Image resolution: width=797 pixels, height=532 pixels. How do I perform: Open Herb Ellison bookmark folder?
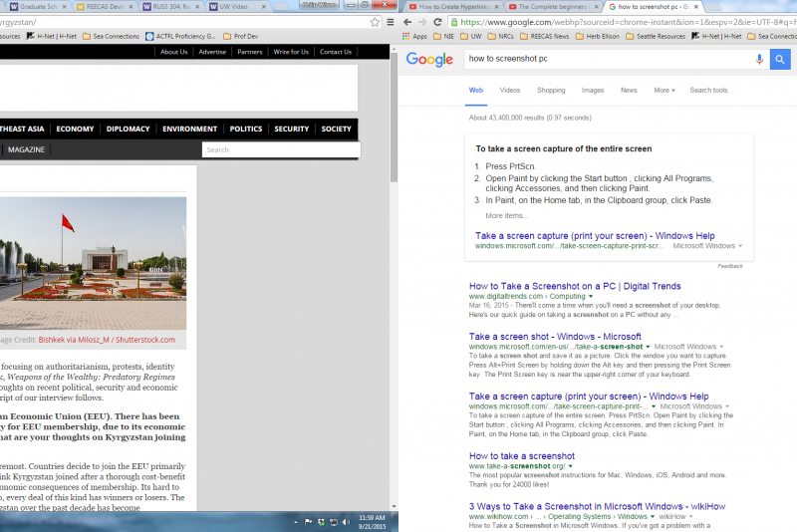tap(598, 36)
